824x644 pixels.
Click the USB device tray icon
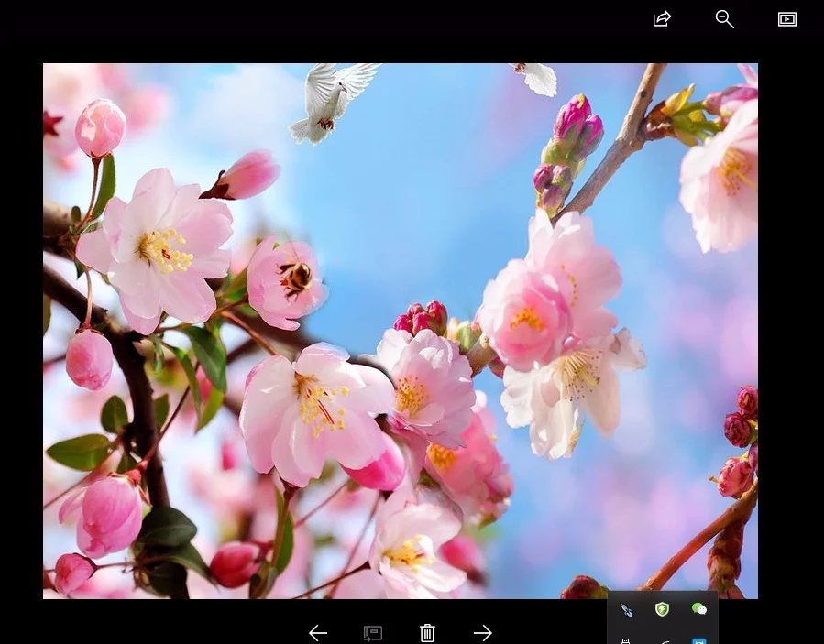click(x=626, y=641)
